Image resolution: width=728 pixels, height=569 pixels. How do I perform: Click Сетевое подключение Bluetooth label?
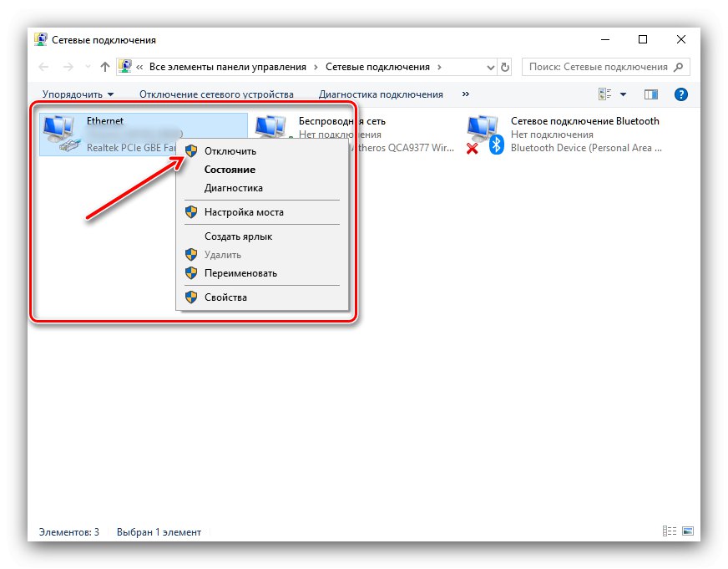(x=585, y=121)
